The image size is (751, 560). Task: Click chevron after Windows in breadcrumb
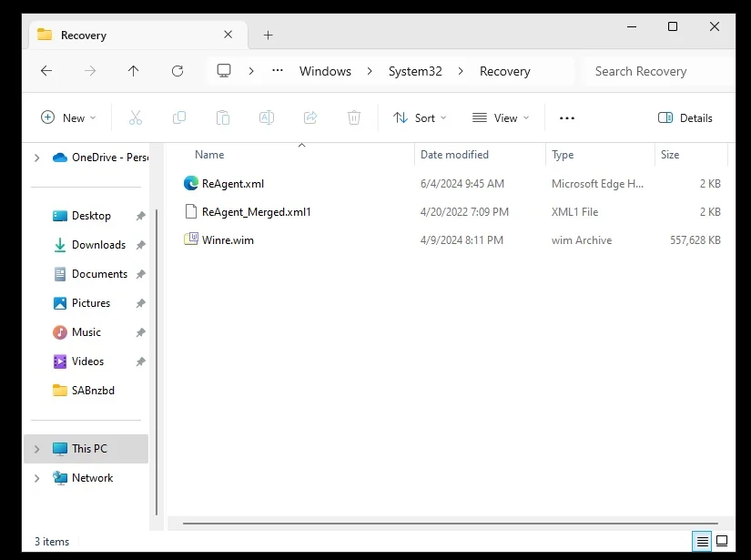click(x=370, y=71)
